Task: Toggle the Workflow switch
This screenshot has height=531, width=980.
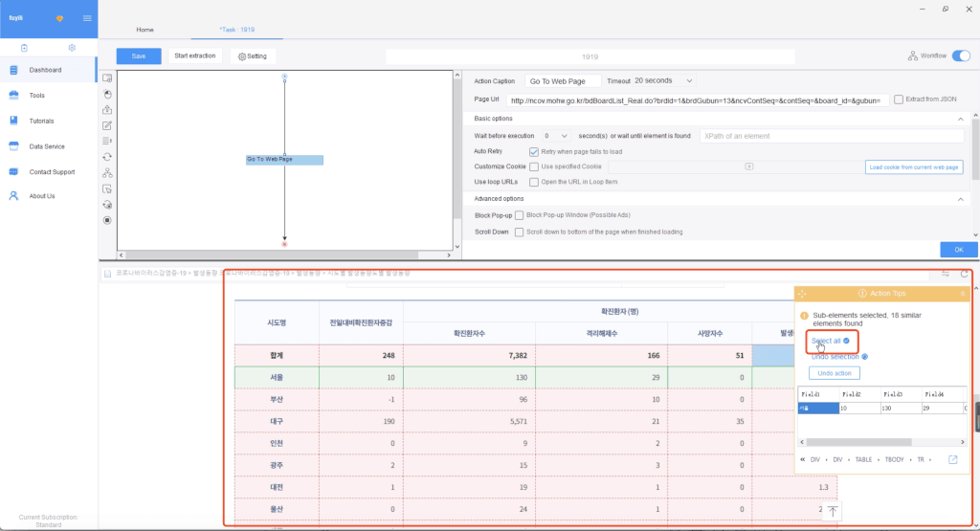Action: pos(961,55)
